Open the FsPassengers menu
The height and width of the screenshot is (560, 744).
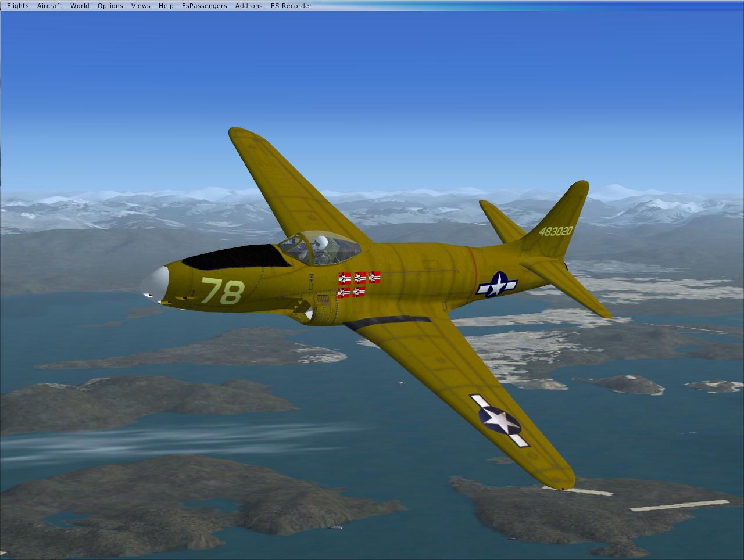pos(204,6)
